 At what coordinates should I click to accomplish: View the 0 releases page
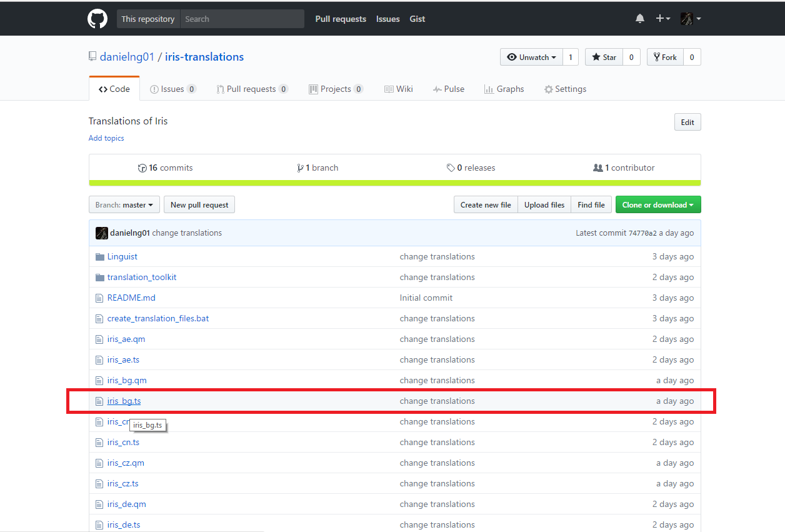pyautogui.click(x=471, y=168)
